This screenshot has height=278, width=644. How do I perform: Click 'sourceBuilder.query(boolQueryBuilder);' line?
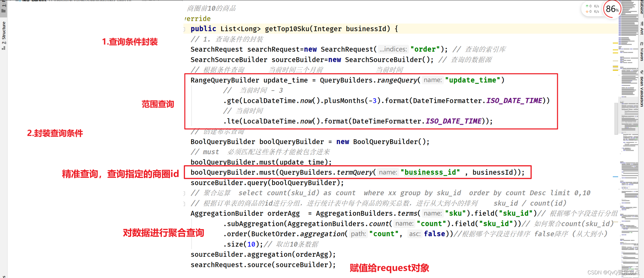(x=267, y=183)
